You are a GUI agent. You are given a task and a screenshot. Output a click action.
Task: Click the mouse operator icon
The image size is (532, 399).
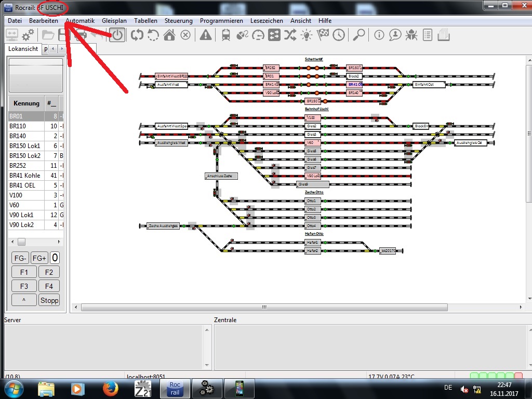242,35
